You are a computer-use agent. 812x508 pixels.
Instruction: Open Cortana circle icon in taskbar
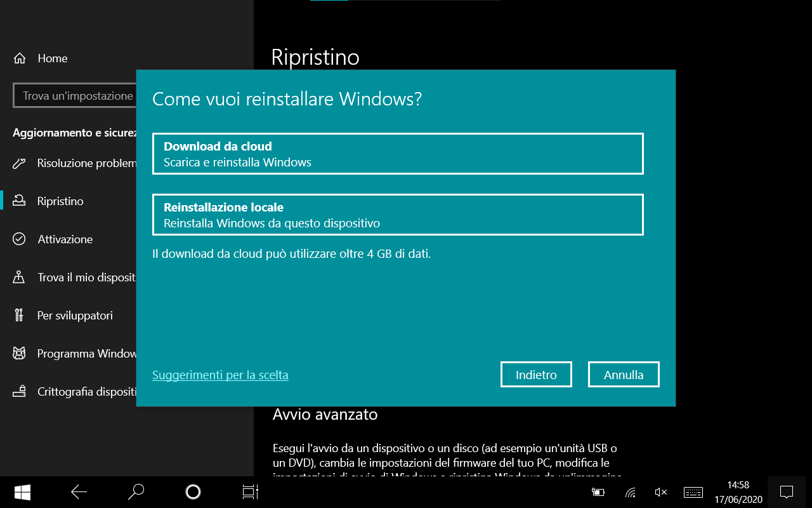pos(193,492)
